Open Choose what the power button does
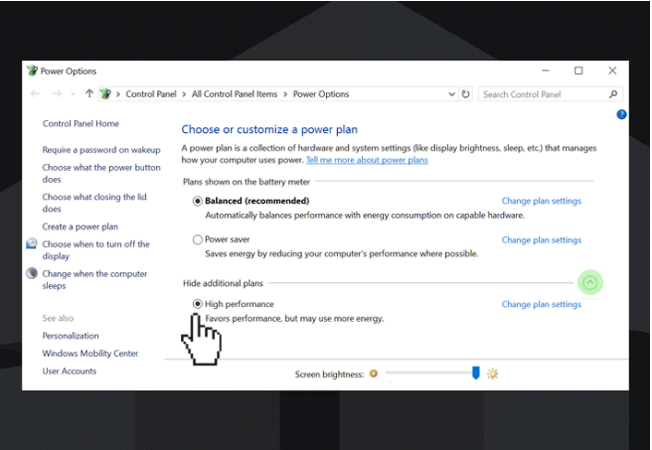 101,173
